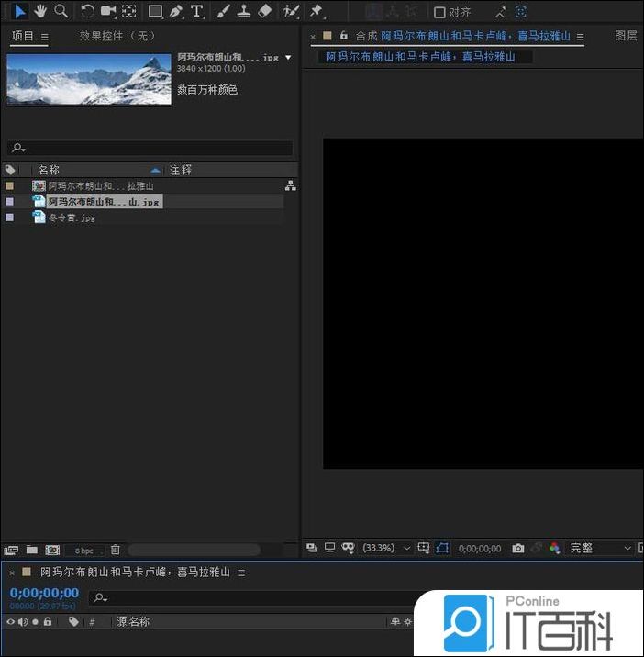Select the Clone Stamp tool

click(244, 11)
